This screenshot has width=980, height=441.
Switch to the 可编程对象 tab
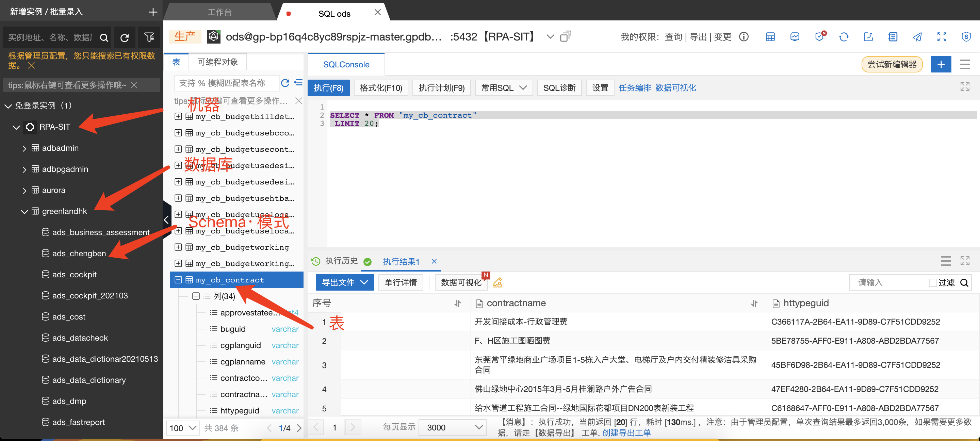(218, 62)
